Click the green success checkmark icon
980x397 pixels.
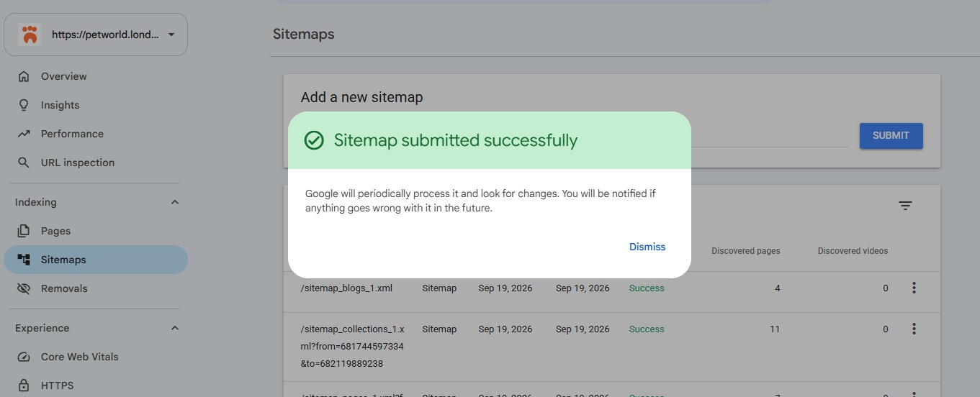click(314, 140)
